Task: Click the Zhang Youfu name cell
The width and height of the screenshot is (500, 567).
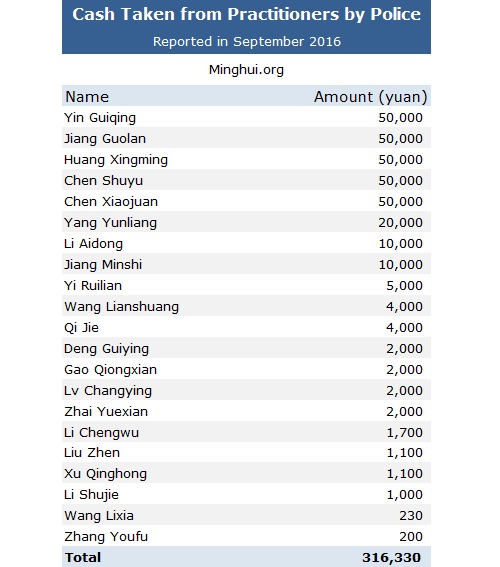Action: tap(106, 537)
